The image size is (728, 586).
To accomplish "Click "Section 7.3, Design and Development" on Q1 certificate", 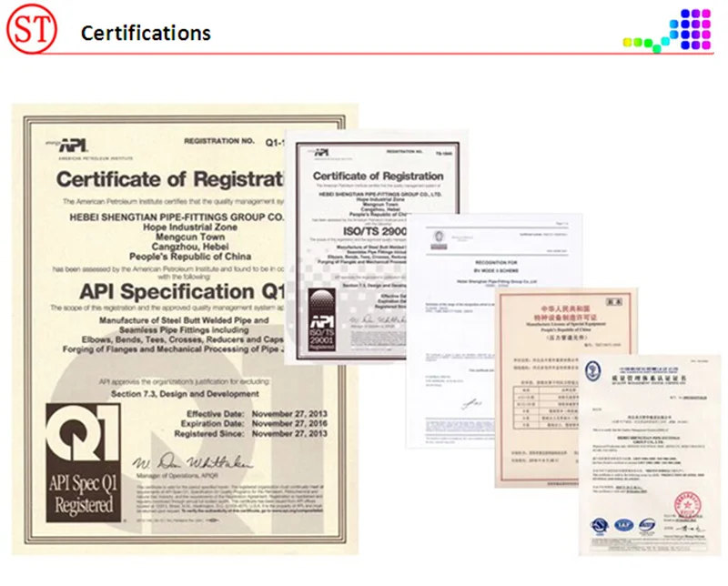I will (185, 394).
